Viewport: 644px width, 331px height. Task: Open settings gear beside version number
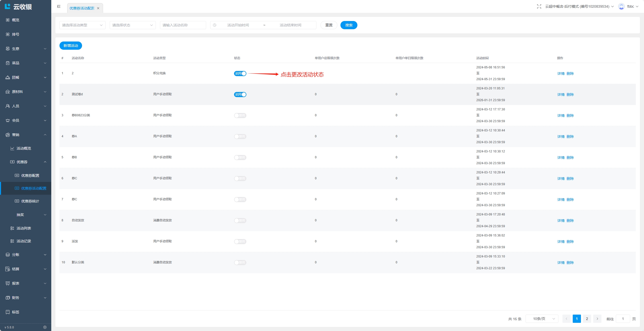[x=45, y=327]
